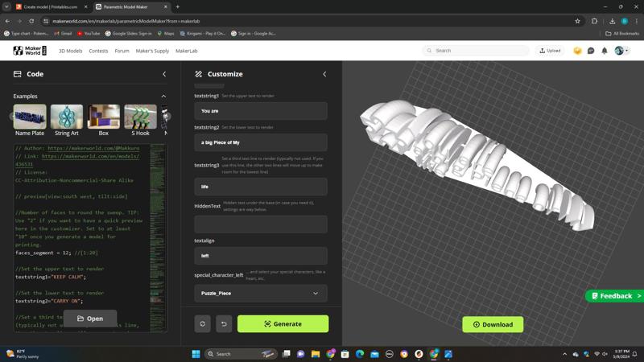The height and width of the screenshot is (362, 644).
Task: Click the refresh parameters icon button
Action: point(203,324)
